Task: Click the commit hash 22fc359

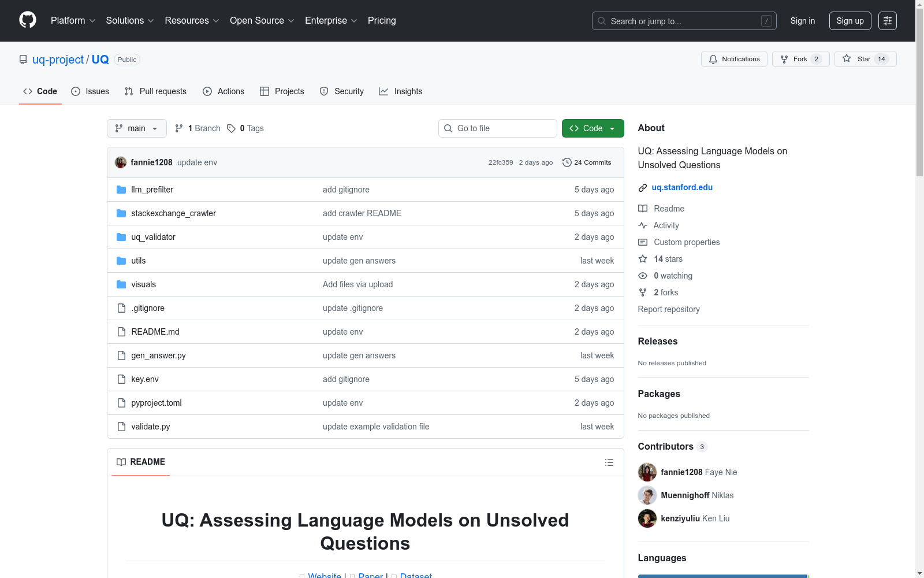Action: pyautogui.click(x=501, y=162)
